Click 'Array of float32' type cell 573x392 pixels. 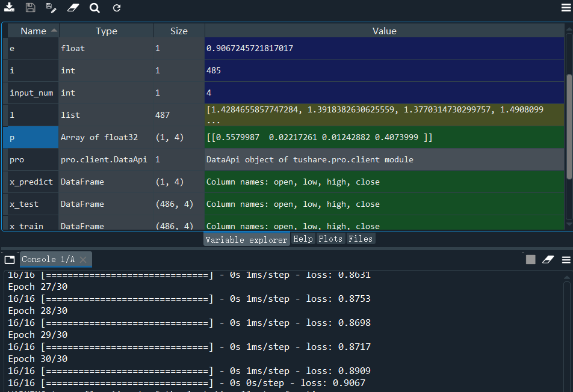106,137
